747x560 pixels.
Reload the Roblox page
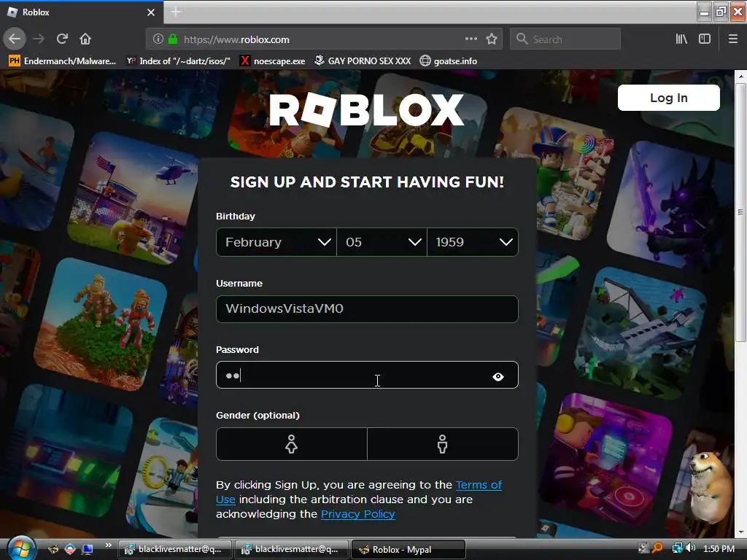[62, 39]
